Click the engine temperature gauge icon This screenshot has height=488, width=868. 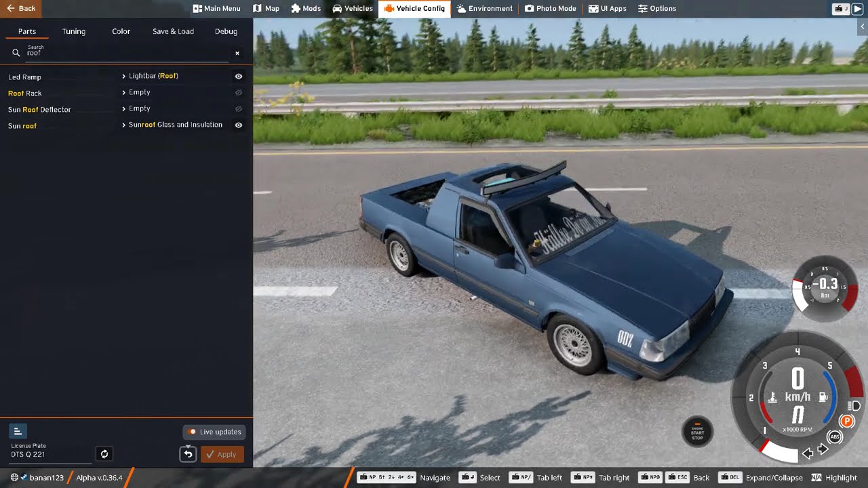point(772,397)
